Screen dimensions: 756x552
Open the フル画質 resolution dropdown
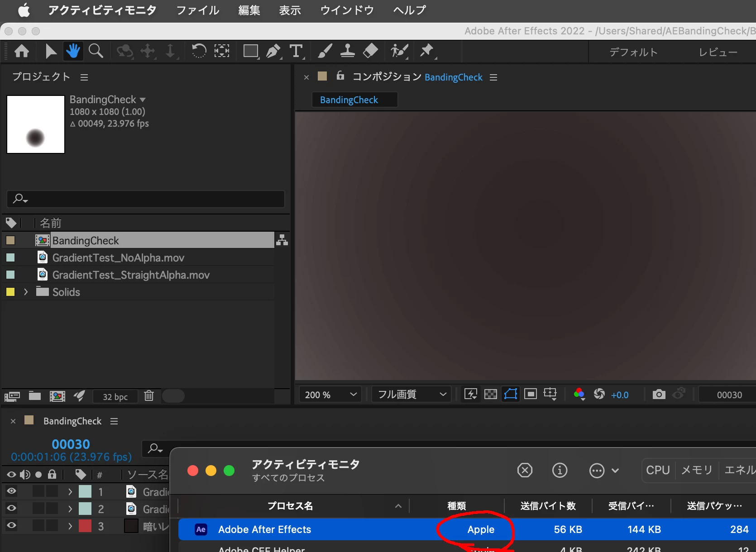pos(412,395)
